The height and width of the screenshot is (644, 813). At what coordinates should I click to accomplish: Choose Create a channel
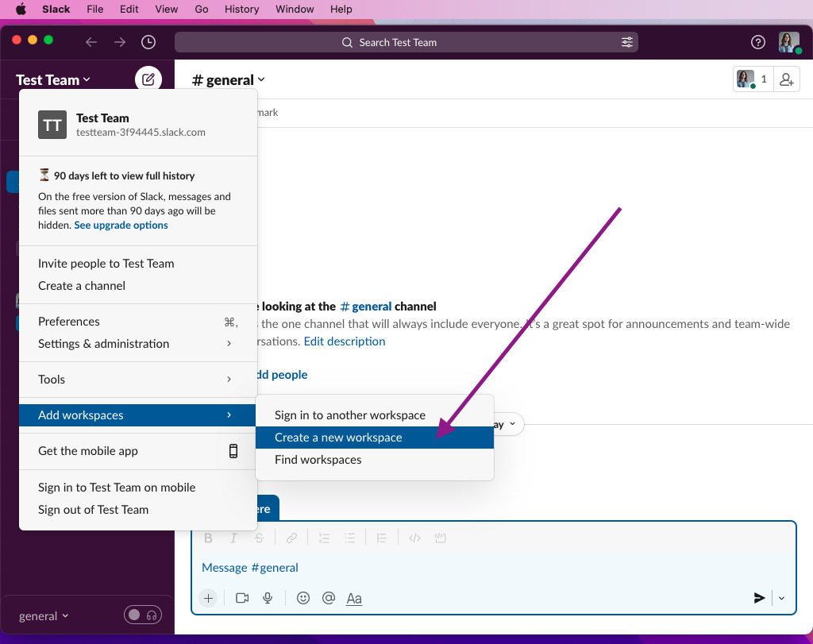pyautogui.click(x=137, y=286)
